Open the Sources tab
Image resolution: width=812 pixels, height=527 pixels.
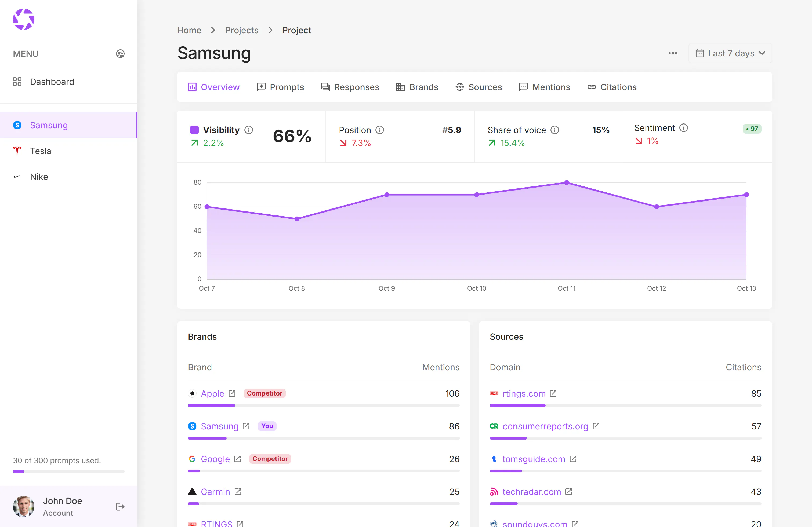point(478,87)
